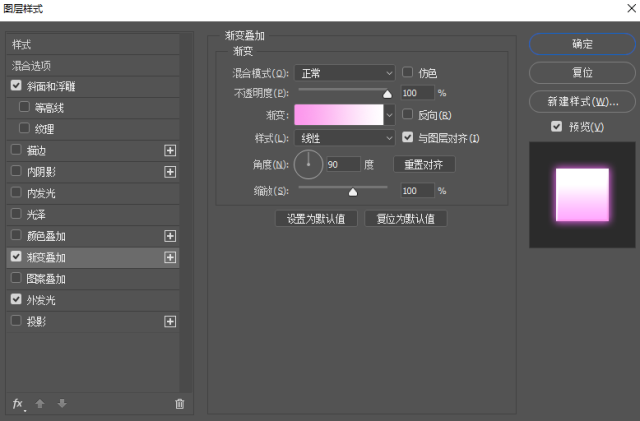640x421 pixels.
Task: Click the fx add layer style icon
Action: coord(18,404)
